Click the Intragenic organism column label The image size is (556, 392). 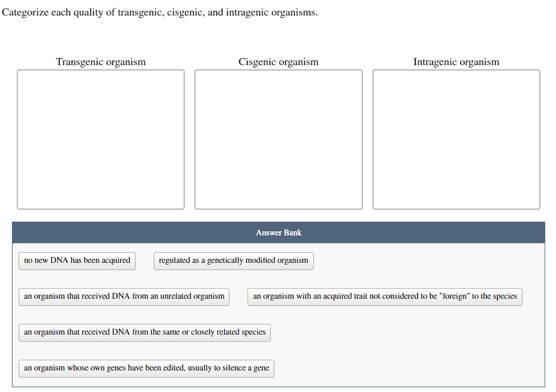coord(456,62)
